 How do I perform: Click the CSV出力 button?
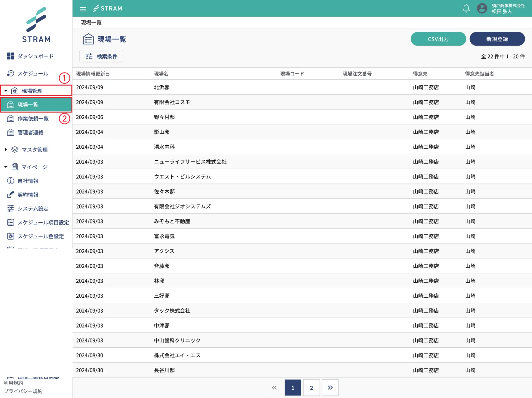tap(438, 39)
